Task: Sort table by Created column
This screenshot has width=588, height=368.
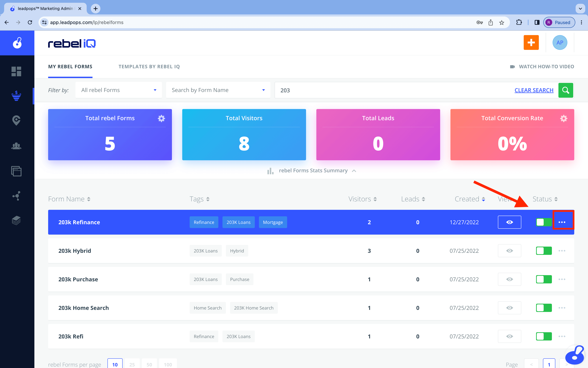Action: click(x=470, y=199)
